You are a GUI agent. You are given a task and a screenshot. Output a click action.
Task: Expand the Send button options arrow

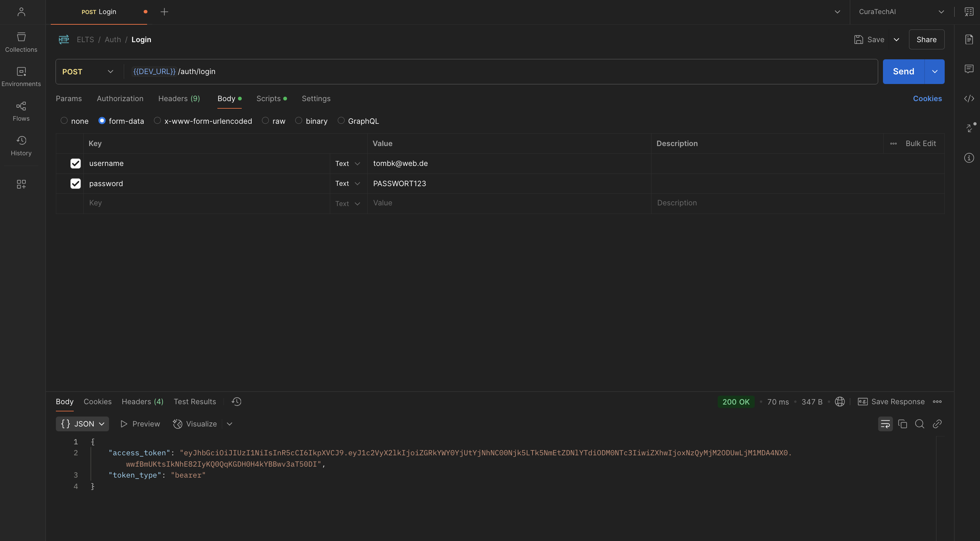pyautogui.click(x=934, y=72)
